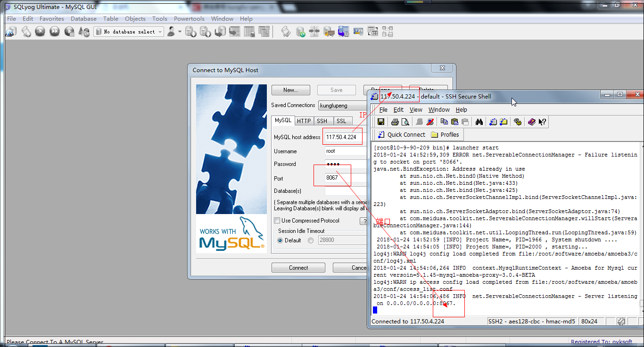Click the Paste clipboard icon in SSH Secure Shell
This screenshot has height=347, width=644.
pos(454,122)
